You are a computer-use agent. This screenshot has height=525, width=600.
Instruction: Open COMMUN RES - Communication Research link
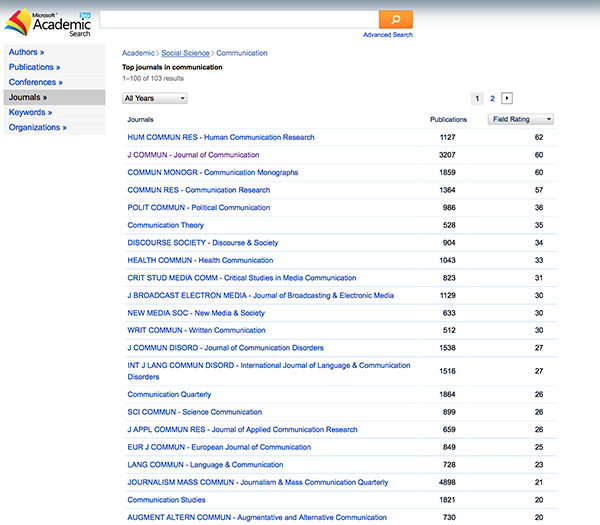(x=199, y=190)
